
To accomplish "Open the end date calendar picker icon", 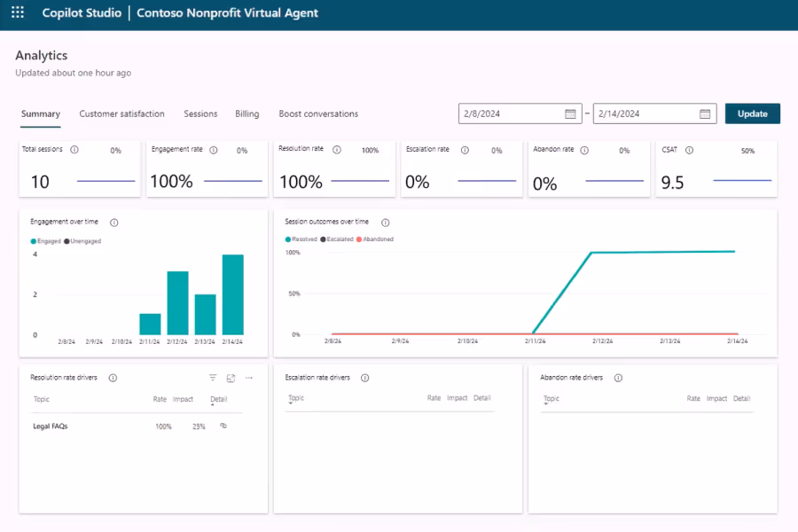I will pyautogui.click(x=705, y=114).
